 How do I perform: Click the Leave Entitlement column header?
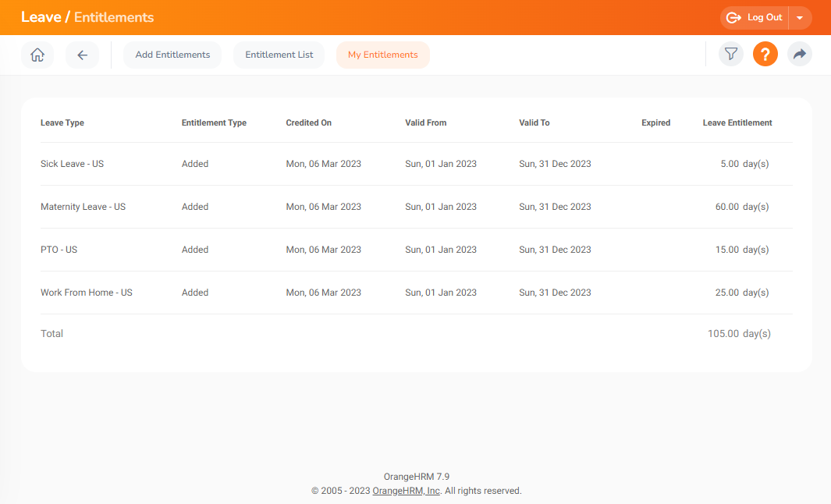(737, 122)
